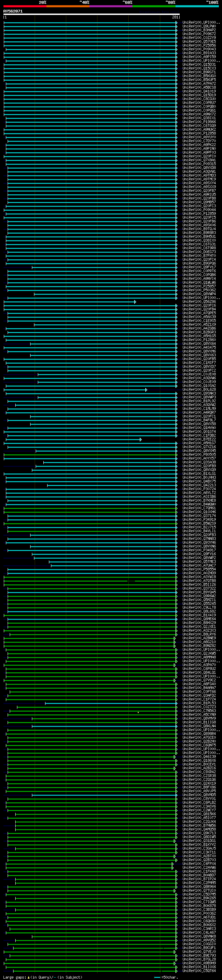Select the UniRef100_Q9SNK3 label
This screenshot has height=980, width=222.
click(199, 394)
